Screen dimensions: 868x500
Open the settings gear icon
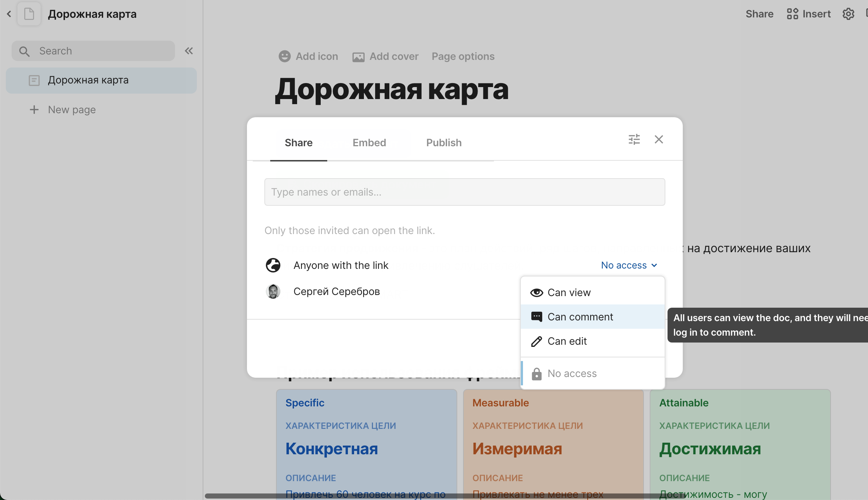[x=848, y=14]
